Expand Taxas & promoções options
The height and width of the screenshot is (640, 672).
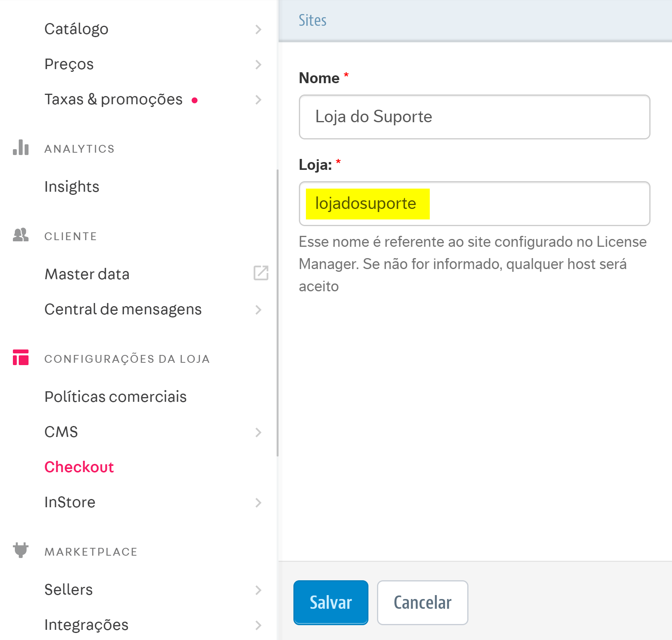[x=258, y=100]
